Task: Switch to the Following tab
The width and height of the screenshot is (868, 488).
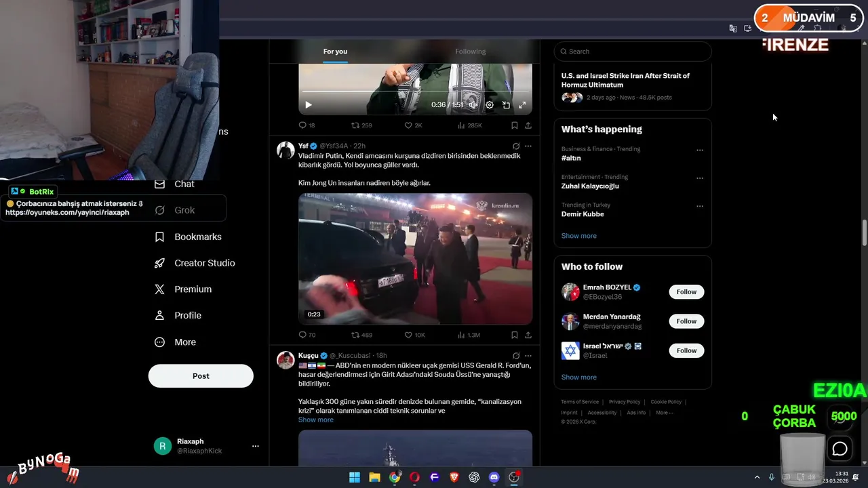Action: (x=471, y=52)
